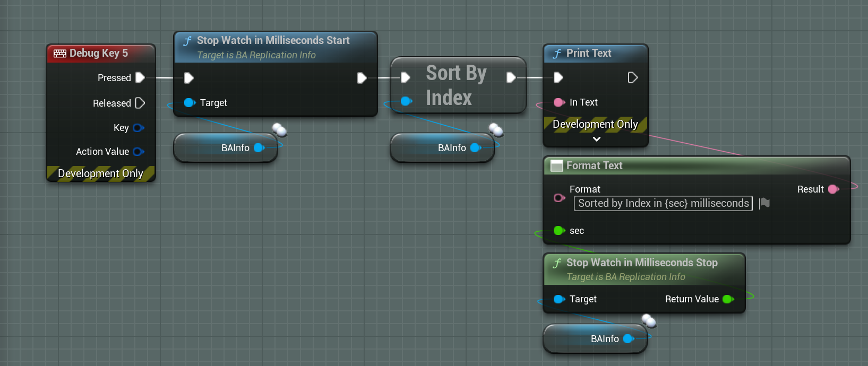Click the Sort By Index output execution pin

pos(511,78)
